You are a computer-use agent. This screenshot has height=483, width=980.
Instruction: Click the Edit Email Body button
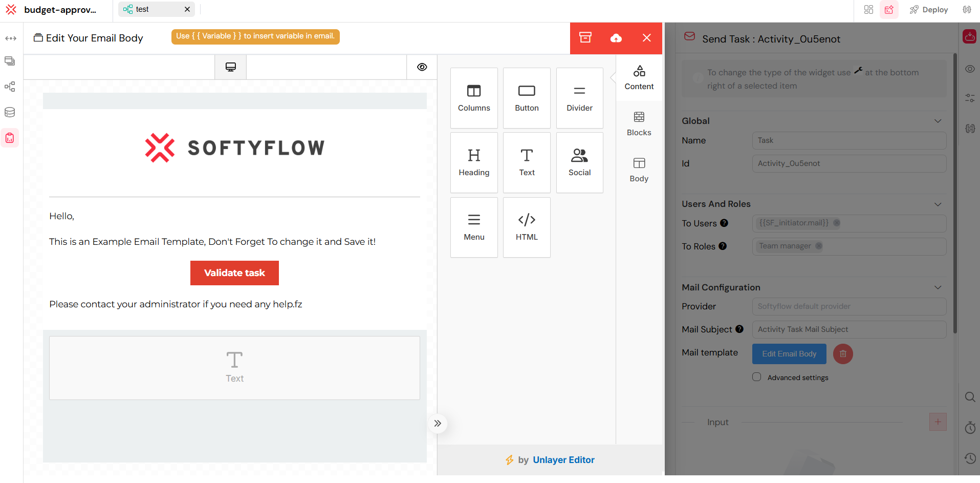pos(789,354)
